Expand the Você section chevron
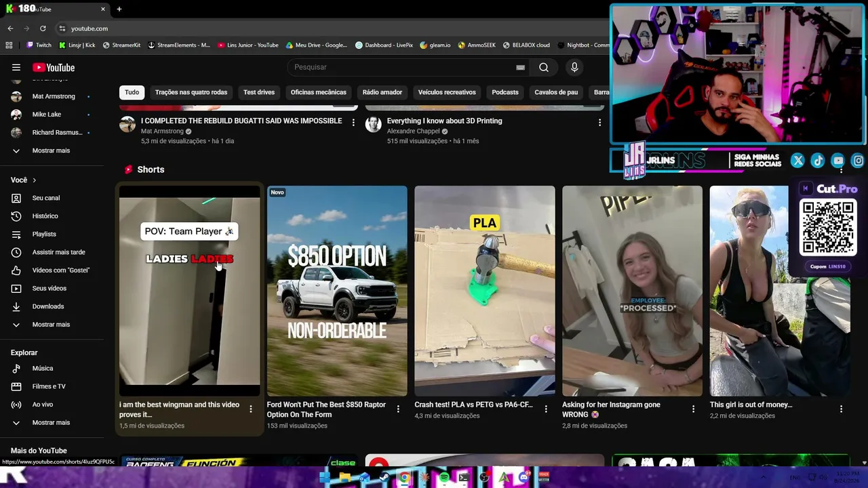This screenshot has width=868, height=488. (x=35, y=180)
